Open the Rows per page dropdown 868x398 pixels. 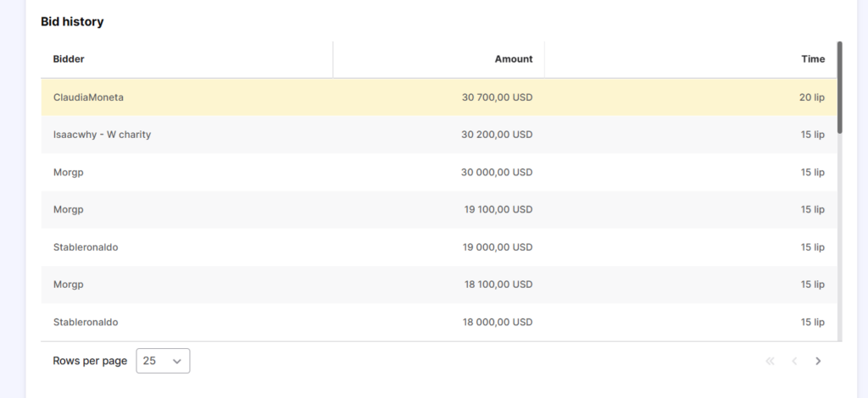tap(163, 361)
